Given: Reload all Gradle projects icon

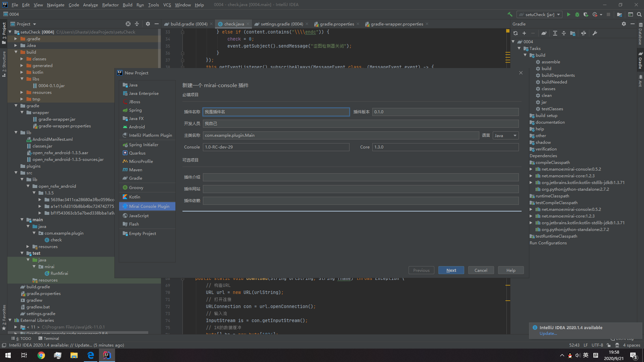Looking at the screenshot, I should pyautogui.click(x=516, y=33).
